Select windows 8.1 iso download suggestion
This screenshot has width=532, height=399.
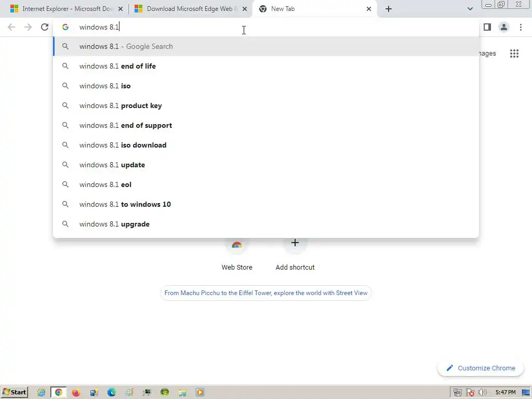point(266,145)
